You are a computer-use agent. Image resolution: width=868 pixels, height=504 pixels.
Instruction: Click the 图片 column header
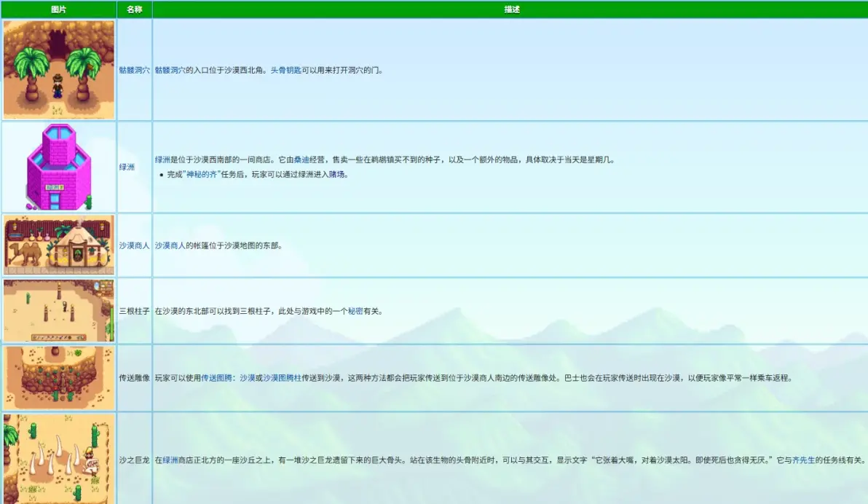[59, 9]
